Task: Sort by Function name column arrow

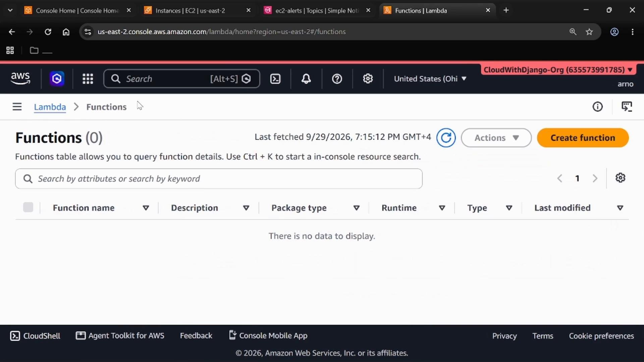Action: click(x=146, y=208)
